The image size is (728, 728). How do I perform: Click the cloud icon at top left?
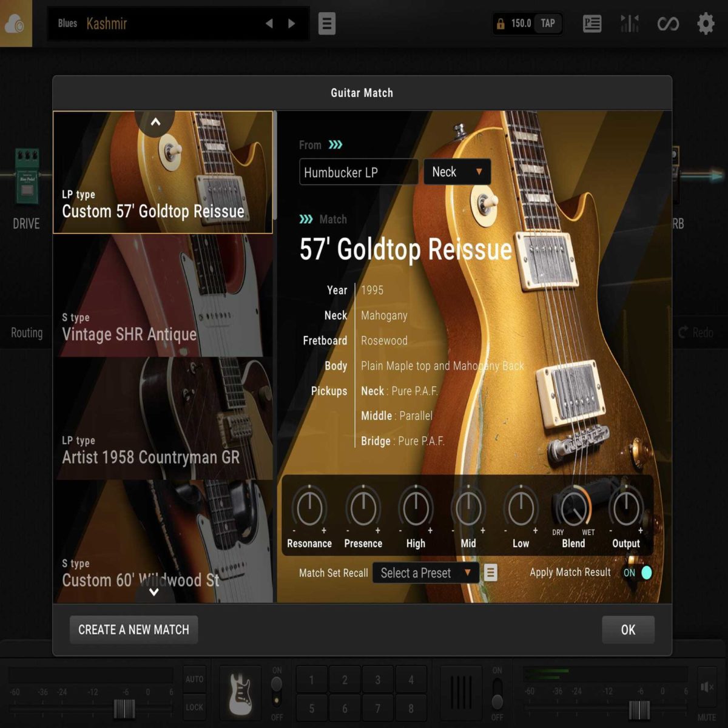[15, 24]
